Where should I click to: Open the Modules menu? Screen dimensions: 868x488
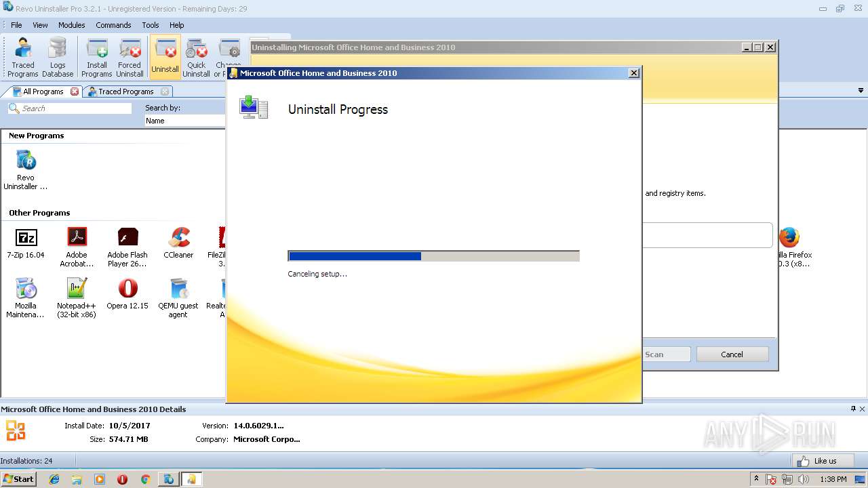point(71,25)
